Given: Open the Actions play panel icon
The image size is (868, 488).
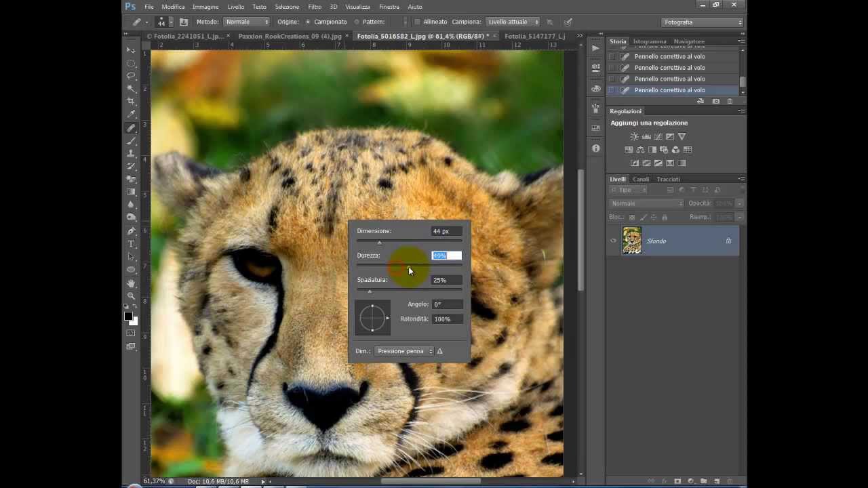Looking at the screenshot, I should (x=595, y=48).
